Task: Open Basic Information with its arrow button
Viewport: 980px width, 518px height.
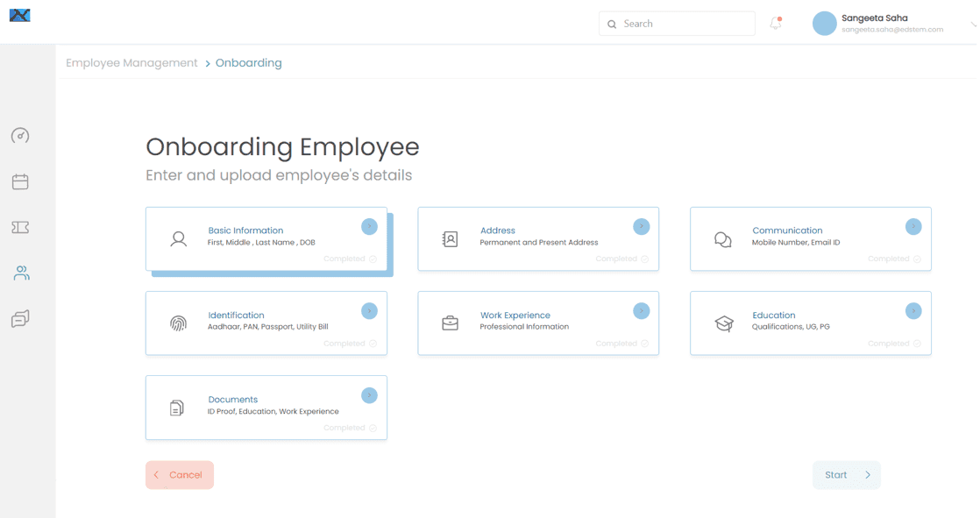Action: [x=369, y=227]
